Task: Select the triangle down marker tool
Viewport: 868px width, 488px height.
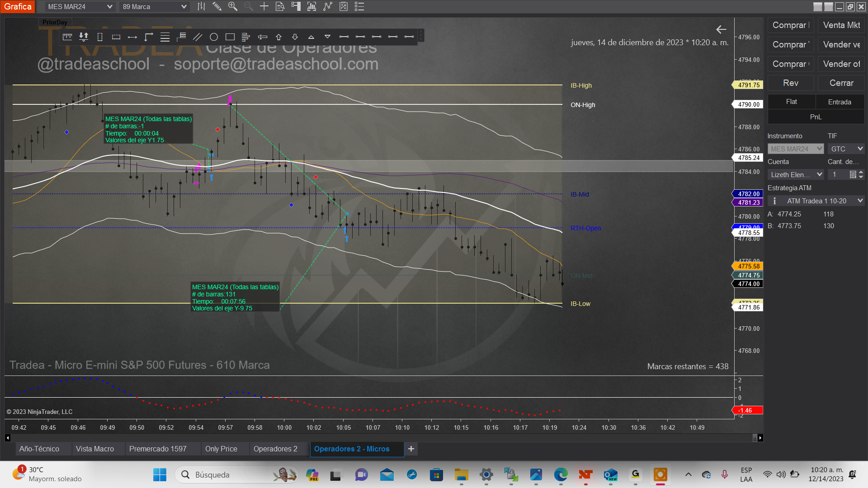Action: point(327,37)
